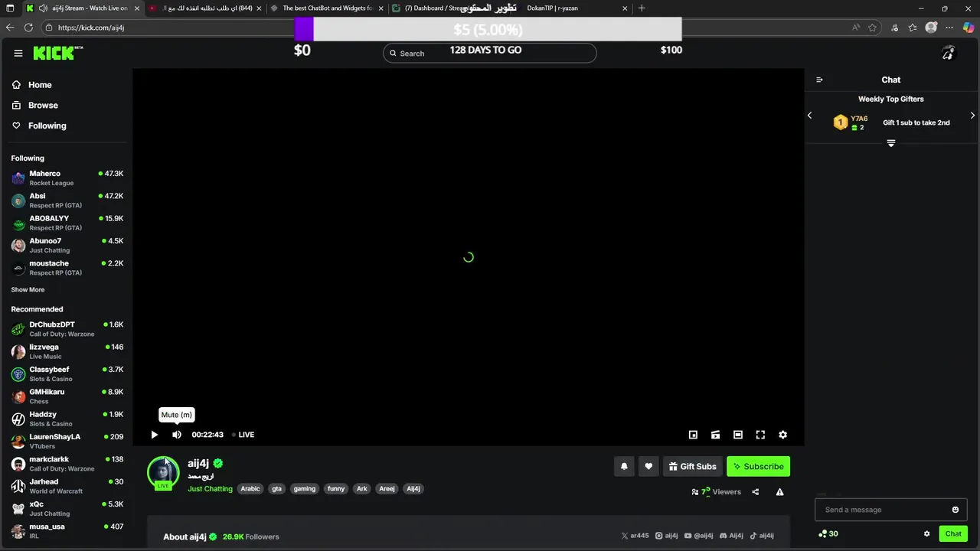Mute the stream volume
Screen dimensions: 980x551
click(177, 435)
